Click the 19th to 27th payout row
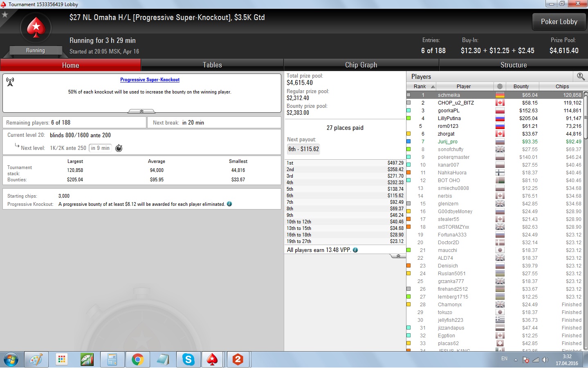This screenshot has height=370, width=588. [345, 241]
